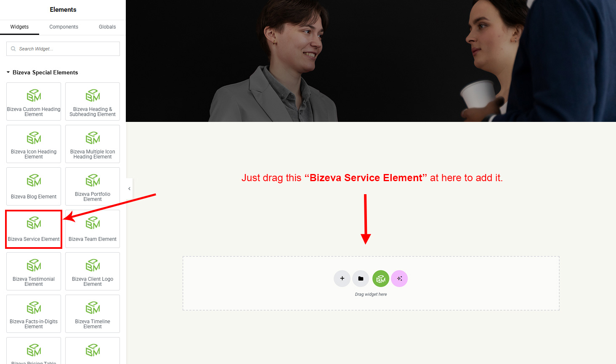The height and width of the screenshot is (364, 616).
Task: Choose Bizeva Multiple Icon Heading Element widget
Action: tap(93, 144)
